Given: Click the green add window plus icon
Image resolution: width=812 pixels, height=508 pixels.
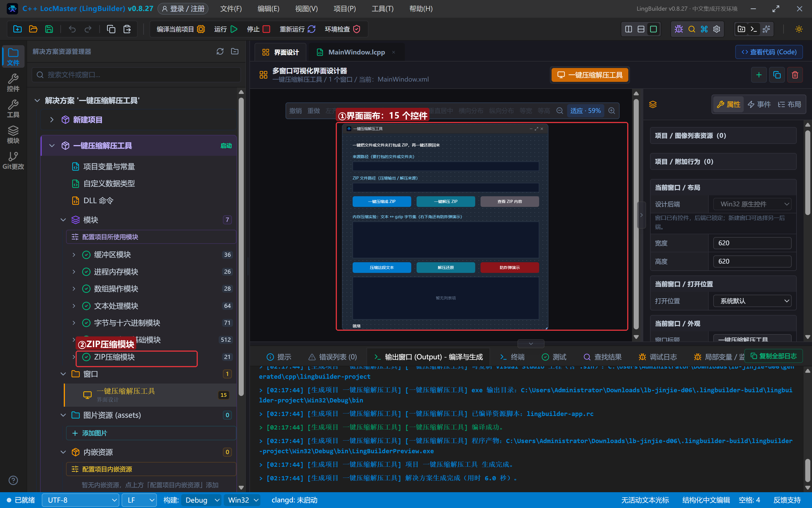Looking at the screenshot, I should (x=759, y=75).
